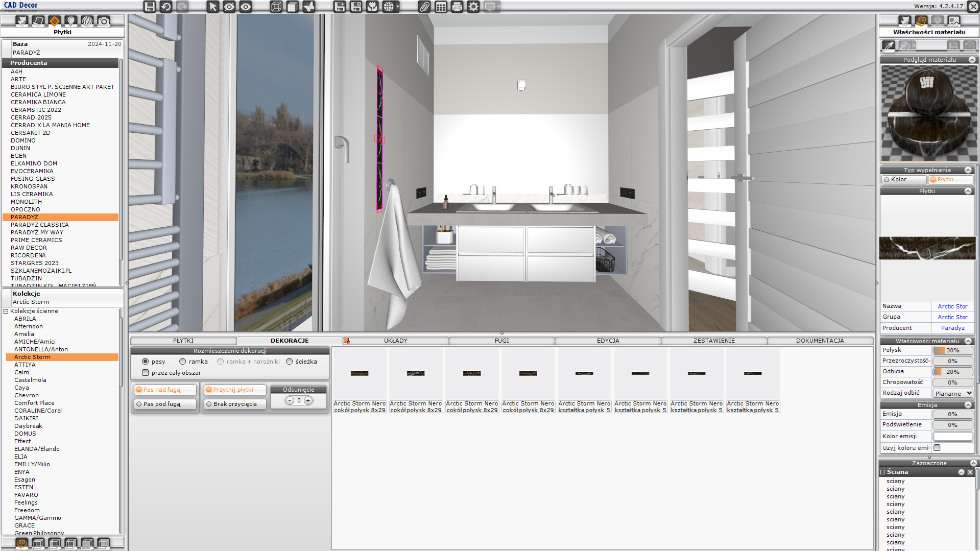The width and height of the screenshot is (980, 551).
Task: Collapse the 'Podgląd materiału' preview section
Action: (x=972, y=60)
